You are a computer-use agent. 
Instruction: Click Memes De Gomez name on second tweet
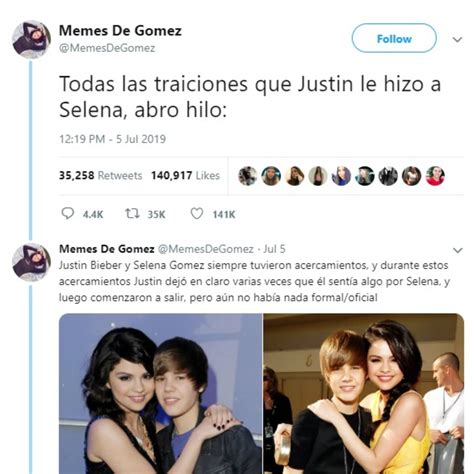coord(107,249)
